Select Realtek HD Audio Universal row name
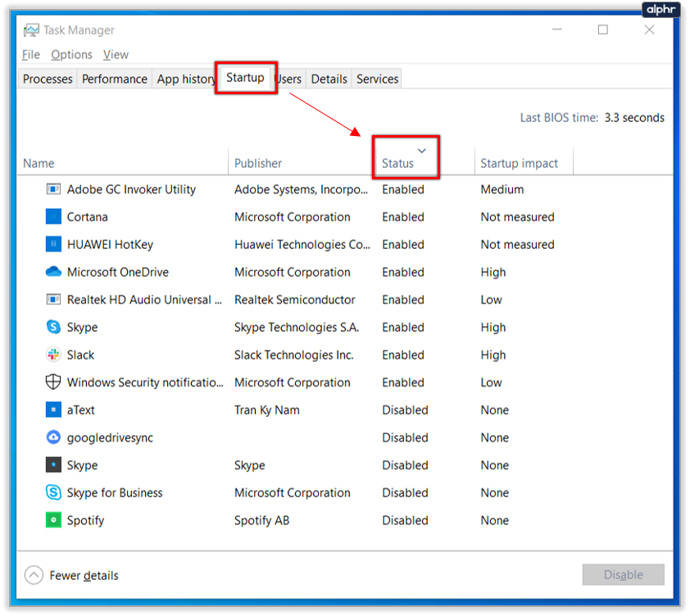Screen dimensions: 690x616 (144, 300)
